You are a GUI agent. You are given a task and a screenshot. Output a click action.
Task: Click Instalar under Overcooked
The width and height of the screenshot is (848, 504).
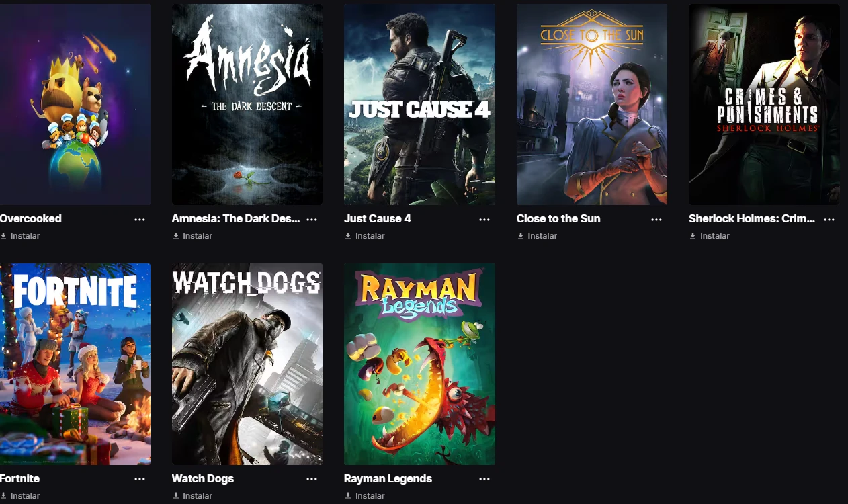click(20, 236)
